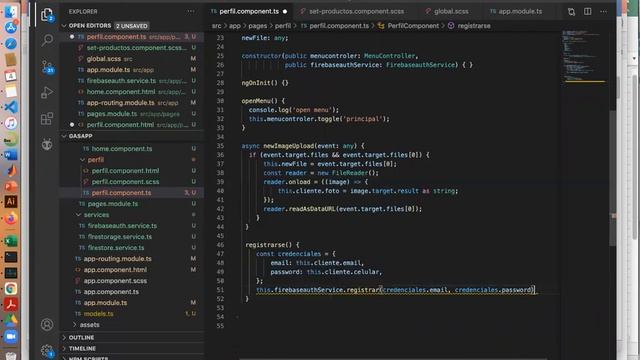Click registrarse in the breadcrumb

tap(474, 26)
